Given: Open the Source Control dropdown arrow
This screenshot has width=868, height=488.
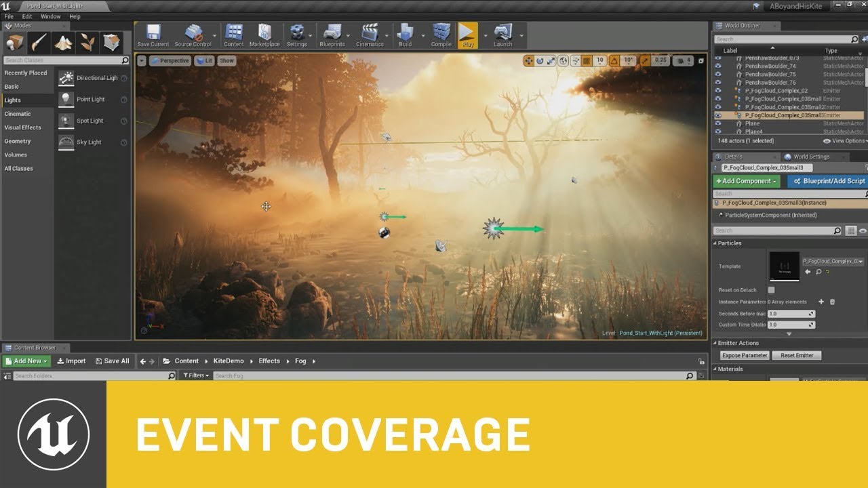Looking at the screenshot, I should tap(214, 35).
